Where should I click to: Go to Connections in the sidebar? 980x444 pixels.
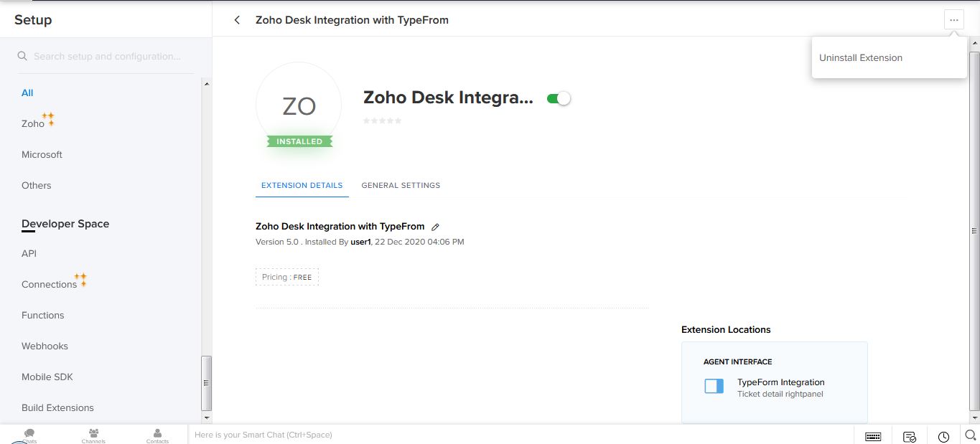[x=49, y=284]
